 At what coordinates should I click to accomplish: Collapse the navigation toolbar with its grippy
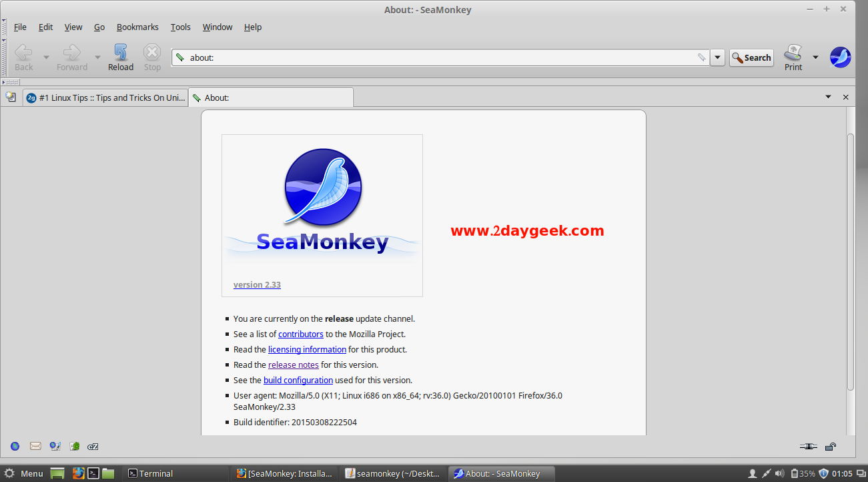pyautogui.click(x=4, y=57)
